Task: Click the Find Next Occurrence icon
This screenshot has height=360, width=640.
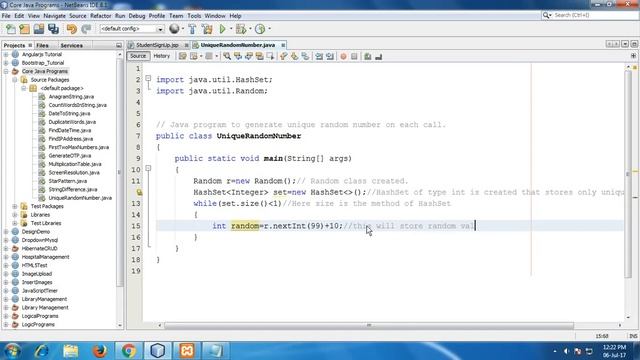Action: (x=248, y=56)
